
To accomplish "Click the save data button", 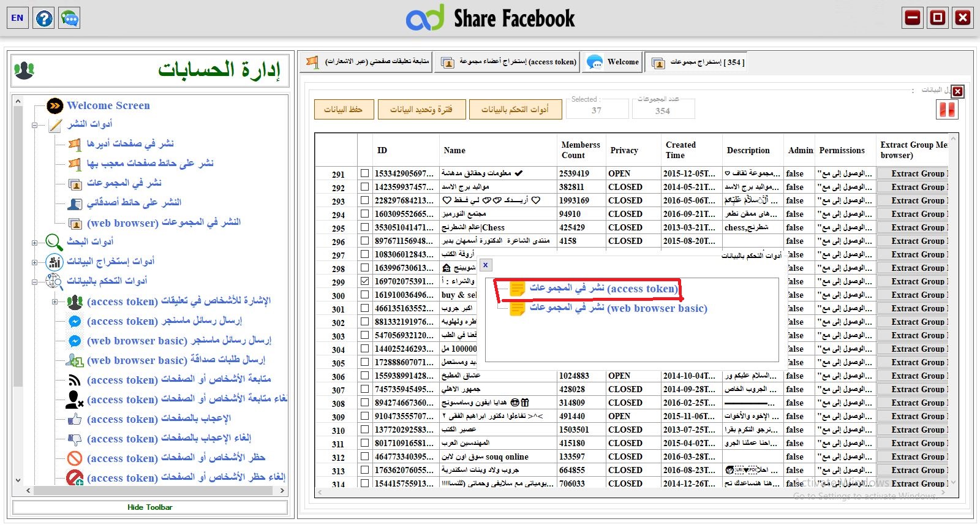I will (343, 109).
